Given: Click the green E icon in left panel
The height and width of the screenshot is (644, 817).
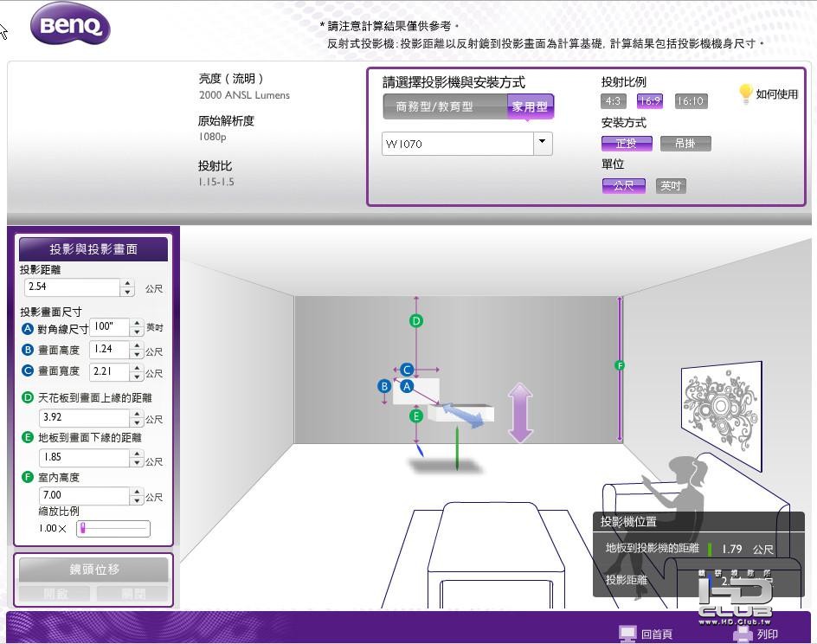Looking at the screenshot, I should (x=28, y=437).
